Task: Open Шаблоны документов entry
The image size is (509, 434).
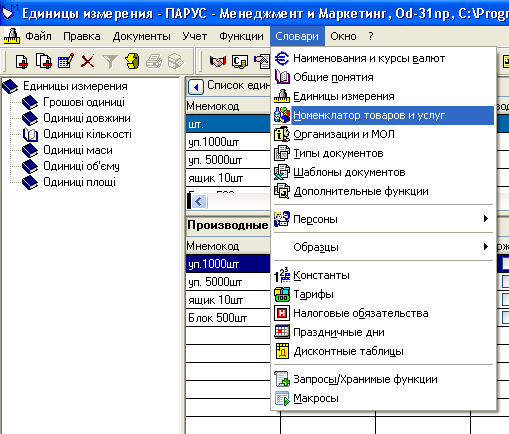Action: coord(383,172)
